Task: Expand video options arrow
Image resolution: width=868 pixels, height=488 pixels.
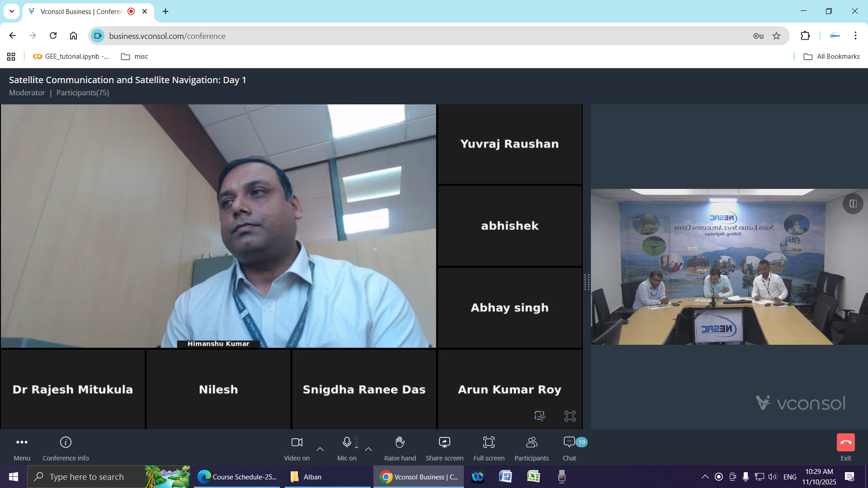Action: point(320,449)
